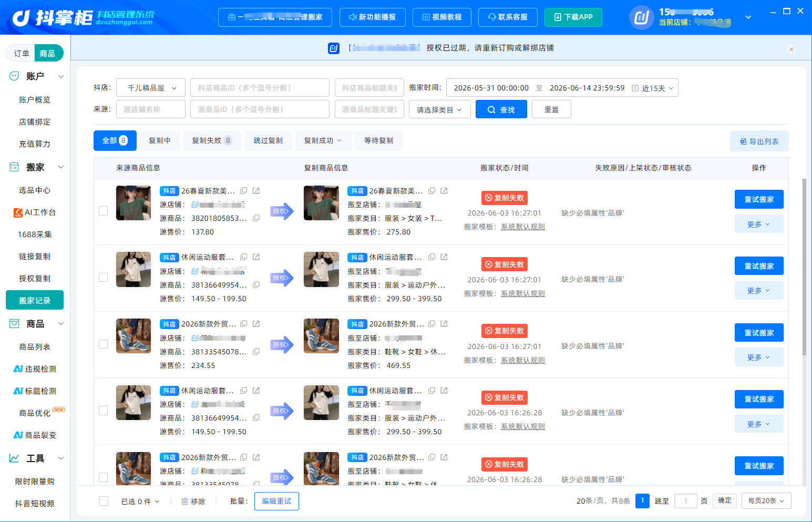Open 更多 dropdown for 26春夏新款 row
812x522 pixels.
click(x=759, y=224)
